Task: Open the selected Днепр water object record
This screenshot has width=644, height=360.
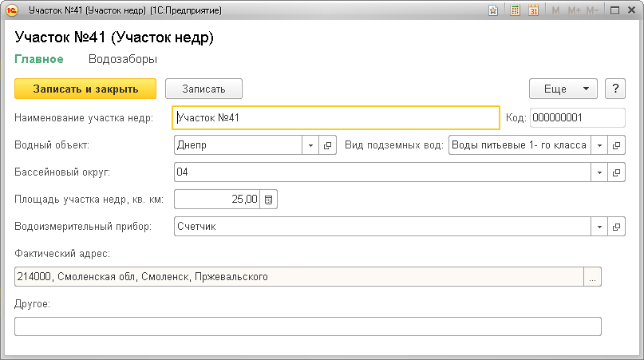Action: coord(327,146)
